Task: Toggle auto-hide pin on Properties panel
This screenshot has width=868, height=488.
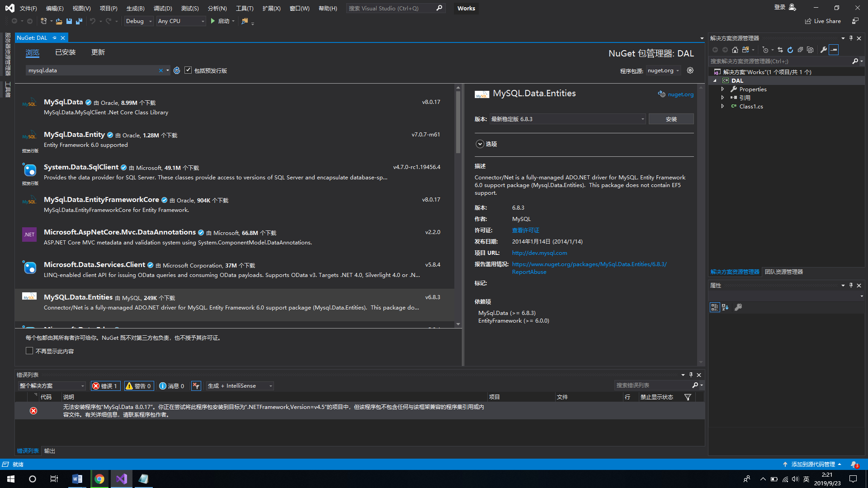Action: [851, 285]
